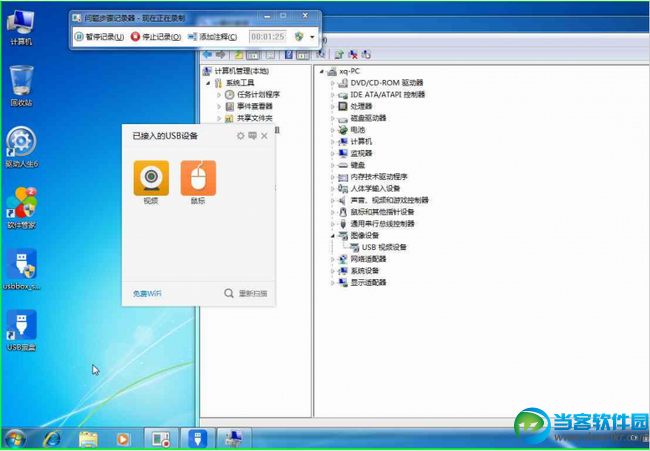Expand the 电池 category
This screenshot has width=650, height=451.
point(332,130)
